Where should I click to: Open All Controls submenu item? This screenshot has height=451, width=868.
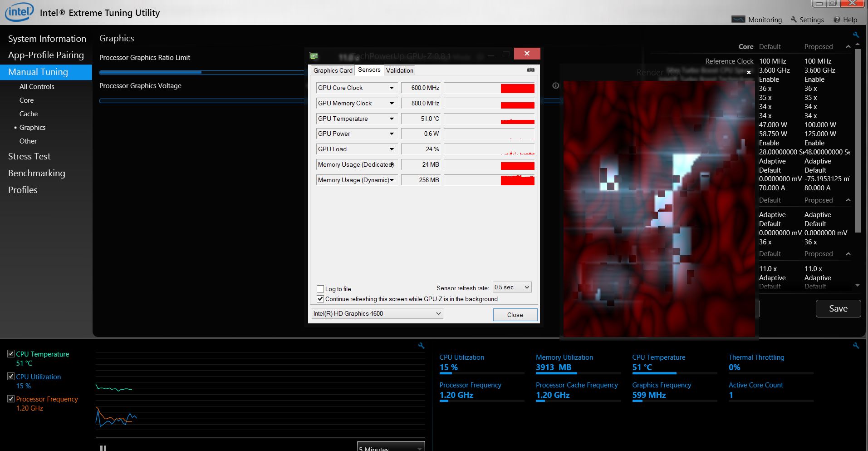click(37, 86)
